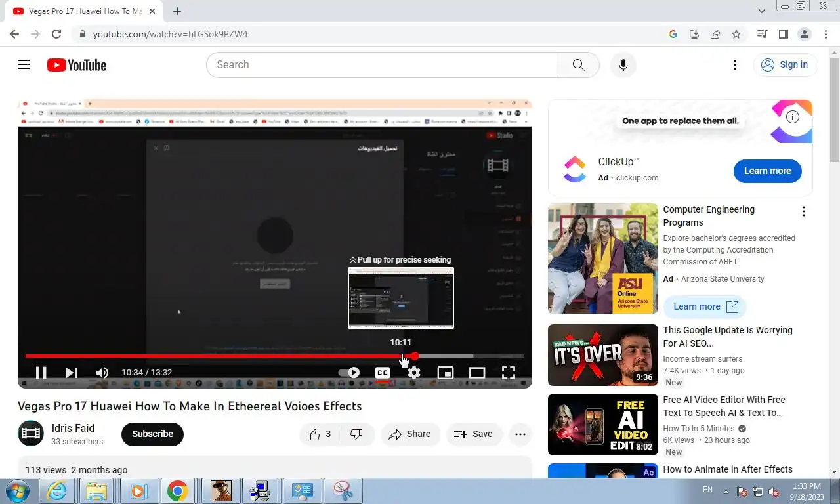
Task: Open the Idris Faid channel name link
Action: 73,428
